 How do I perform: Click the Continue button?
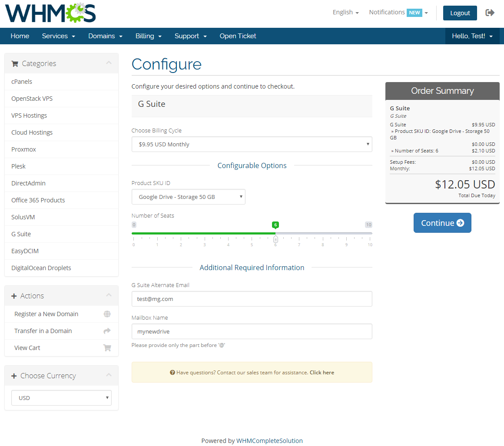tap(442, 223)
